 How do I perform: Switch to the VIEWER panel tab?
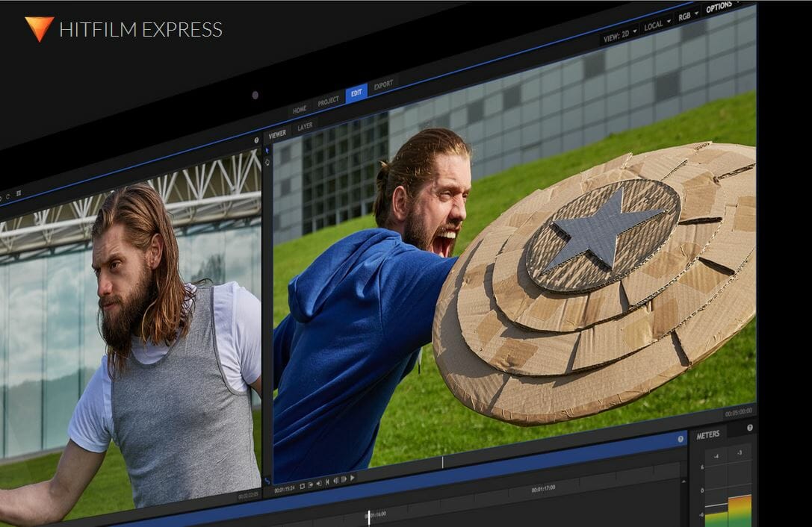(x=277, y=134)
